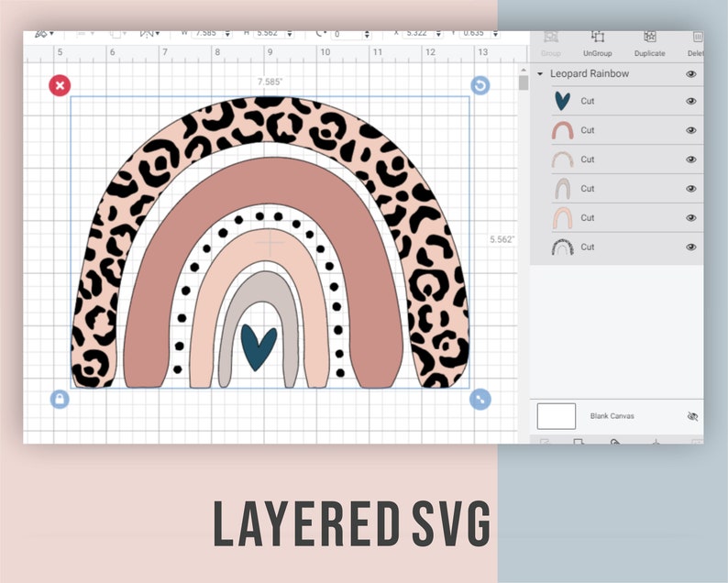Click the scrollbar up arrow

pyautogui.click(x=524, y=70)
